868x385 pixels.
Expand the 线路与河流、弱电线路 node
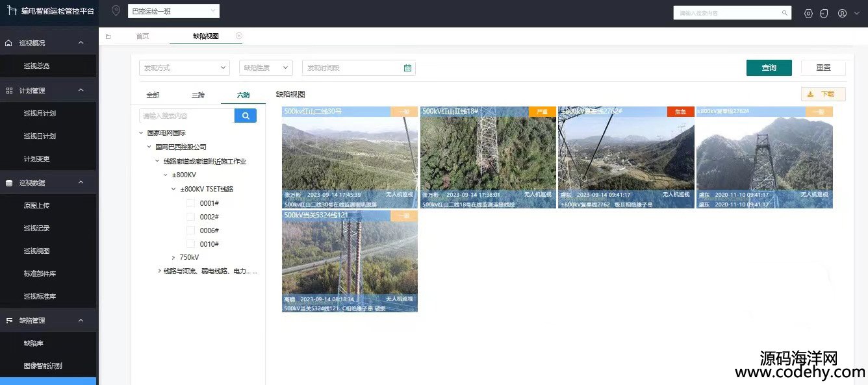[x=159, y=271]
